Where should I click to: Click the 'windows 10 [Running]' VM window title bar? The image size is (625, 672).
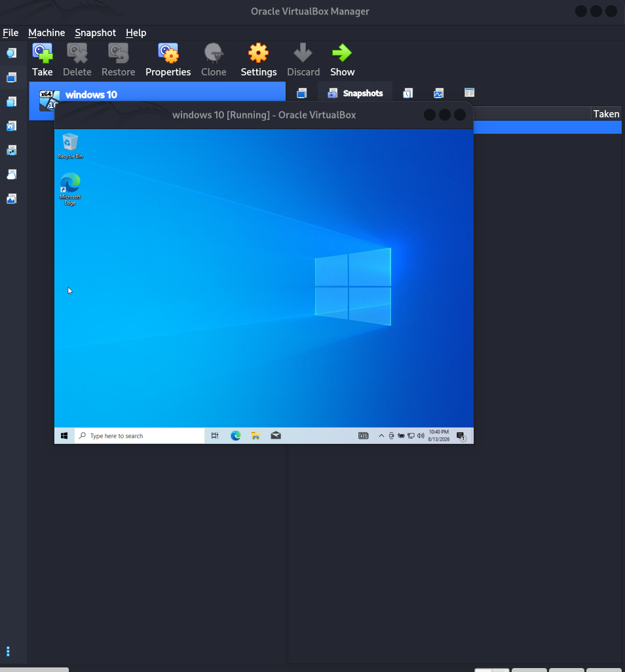pos(264,115)
